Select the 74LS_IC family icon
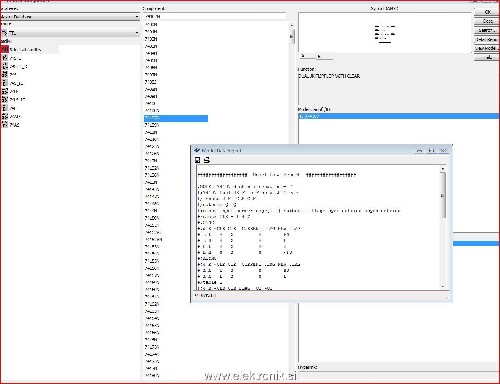500x384 pixels. [x=5, y=100]
